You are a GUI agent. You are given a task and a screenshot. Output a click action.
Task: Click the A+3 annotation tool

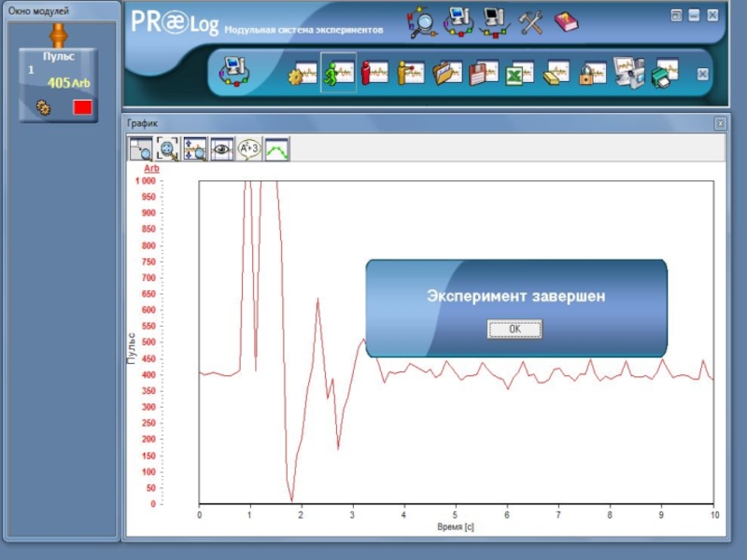tap(249, 148)
